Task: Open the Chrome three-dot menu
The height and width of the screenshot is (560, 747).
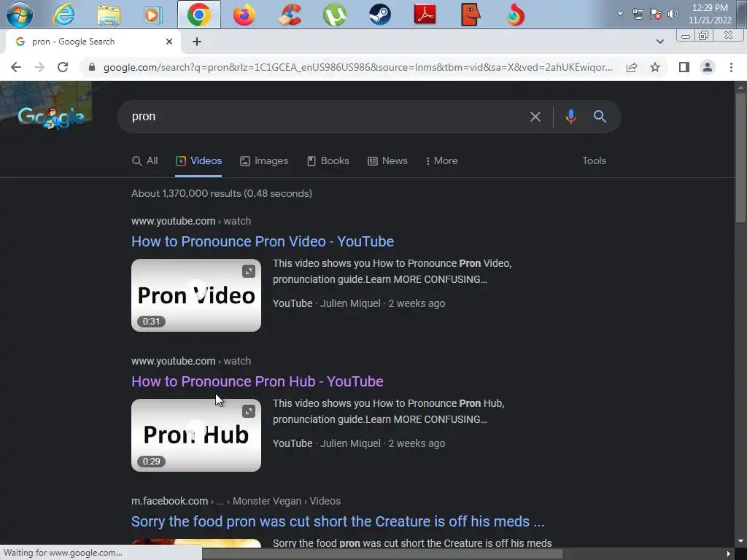Action: point(731,67)
